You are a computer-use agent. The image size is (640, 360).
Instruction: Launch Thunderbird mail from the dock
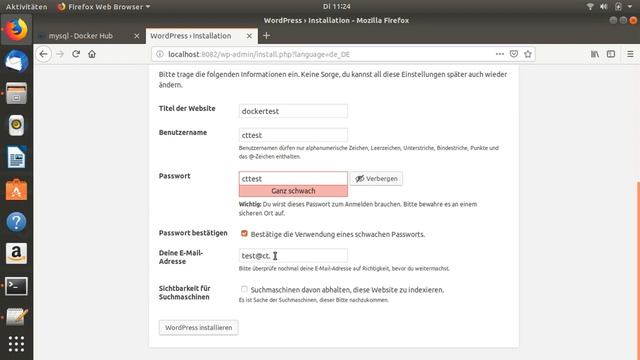16,62
